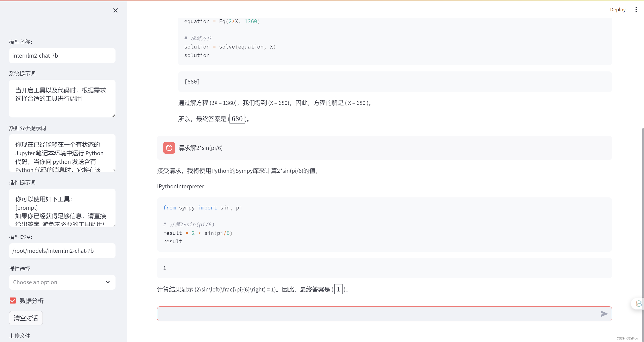Click the Deploy button
Viewport: 644px width, 342px height.
point(618,10)
